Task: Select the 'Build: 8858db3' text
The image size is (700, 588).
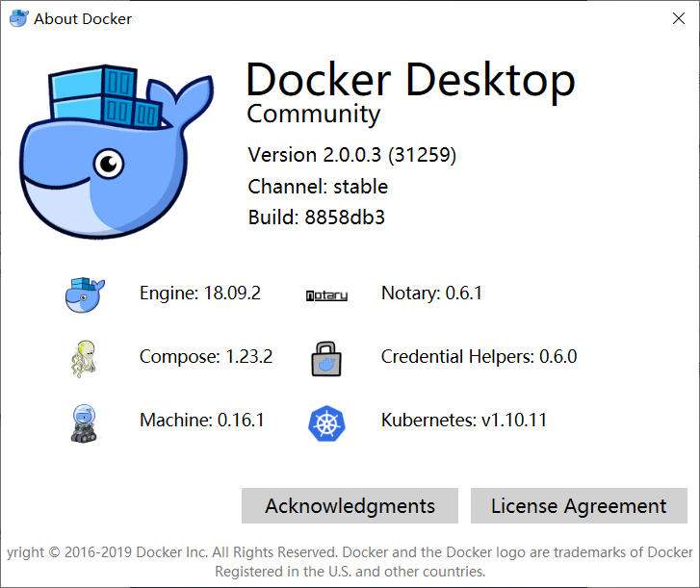Action: [x=317, y=217]
